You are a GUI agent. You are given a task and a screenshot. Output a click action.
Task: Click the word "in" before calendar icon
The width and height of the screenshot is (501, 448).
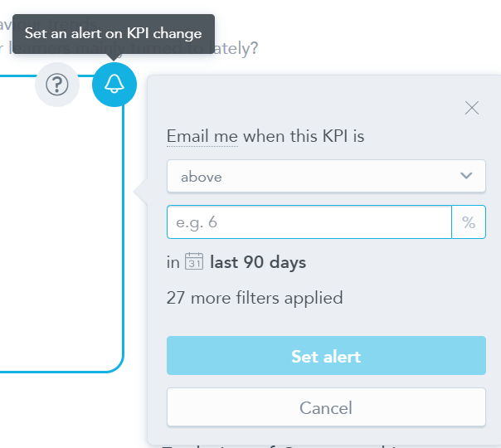coord(173,263)
